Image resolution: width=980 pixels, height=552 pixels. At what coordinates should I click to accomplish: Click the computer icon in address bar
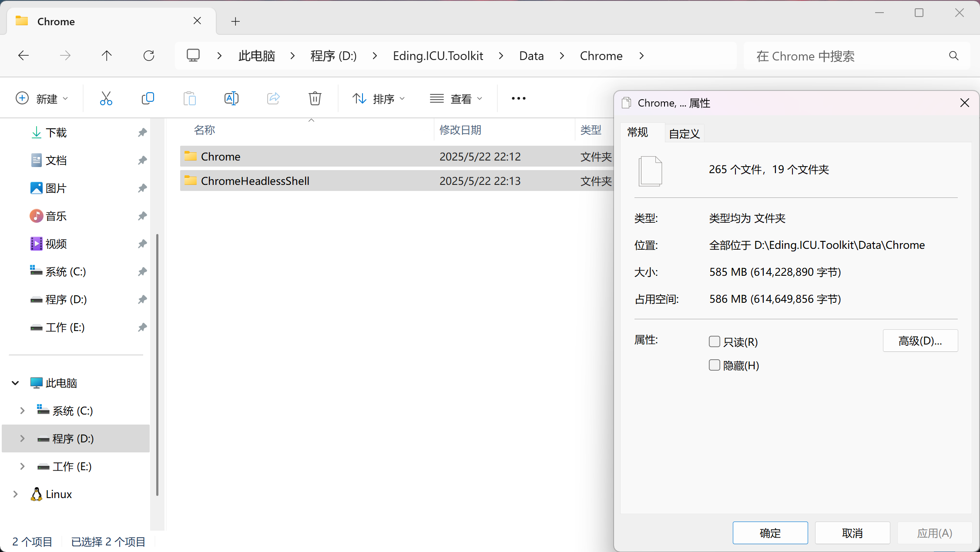coord(193,56)
